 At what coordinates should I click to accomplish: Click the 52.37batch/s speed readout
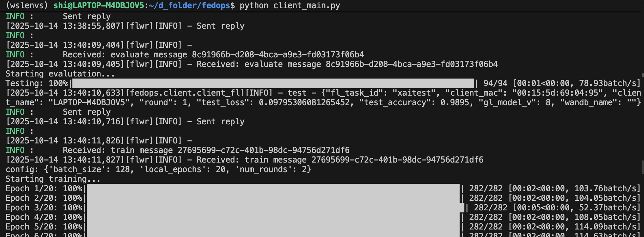click(609, 208)
